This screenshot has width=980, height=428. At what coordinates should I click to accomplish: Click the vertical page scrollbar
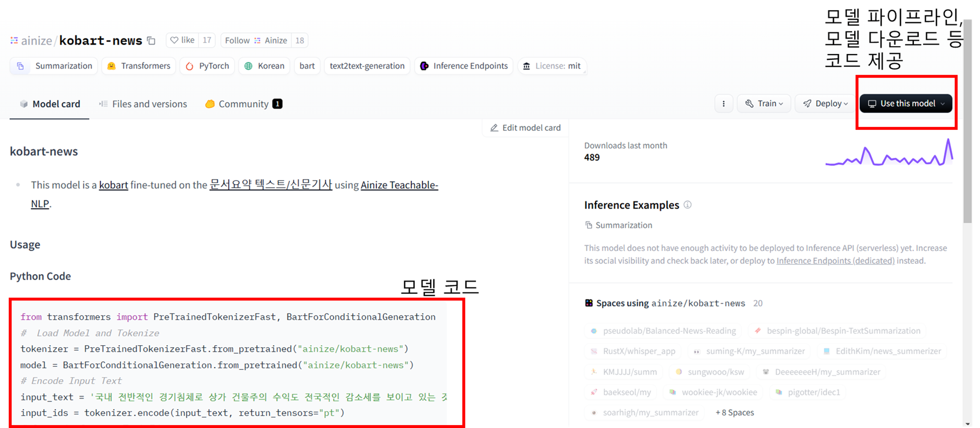967,121
